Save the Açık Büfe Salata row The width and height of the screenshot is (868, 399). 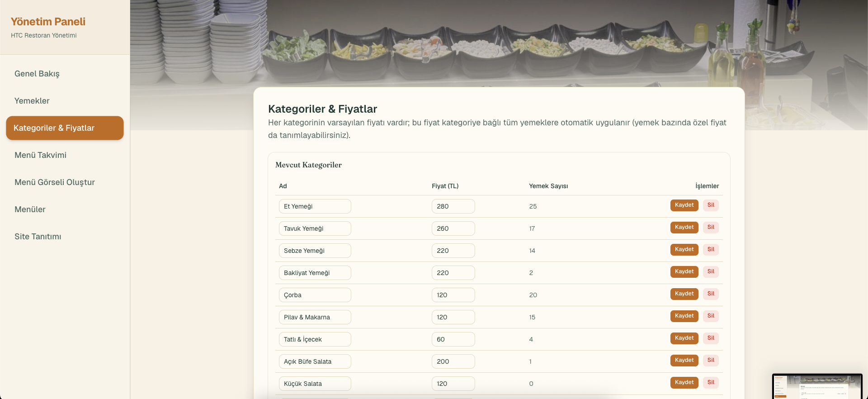[x=684, y=361]
